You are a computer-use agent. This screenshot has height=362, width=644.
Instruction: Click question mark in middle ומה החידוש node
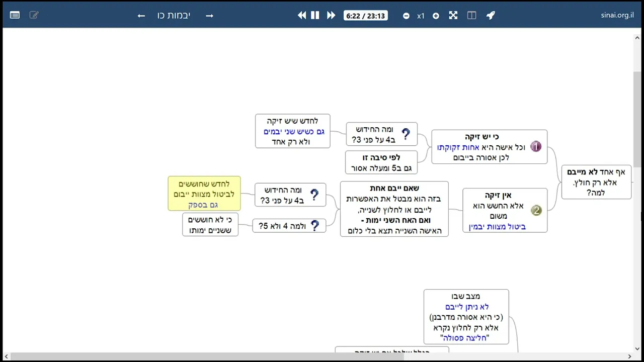[x=314, y=195]
